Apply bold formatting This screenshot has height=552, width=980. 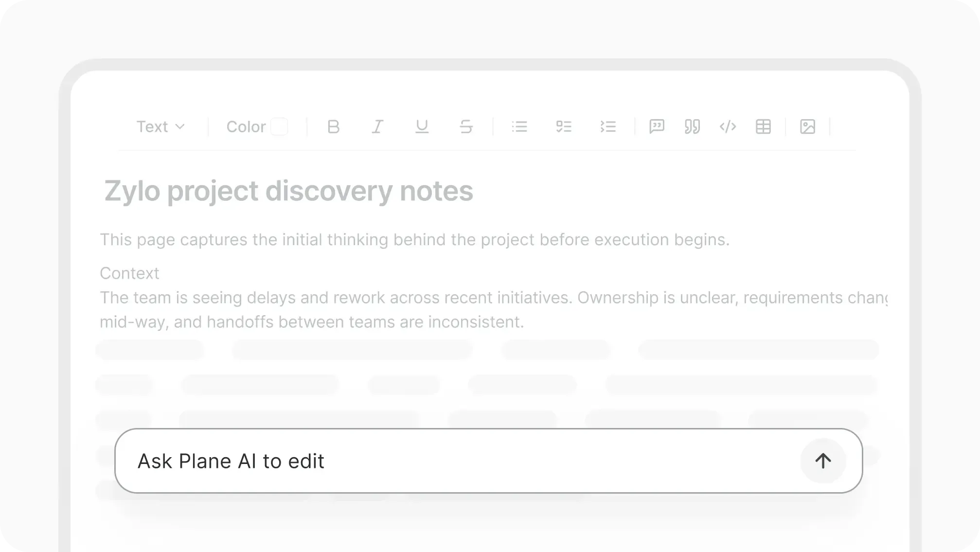pos(334,127)
